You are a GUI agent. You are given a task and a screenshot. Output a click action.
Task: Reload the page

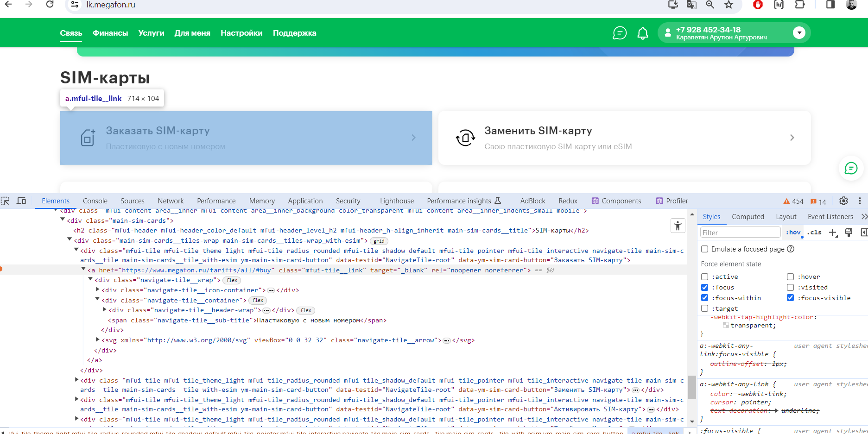pos(50,5)
